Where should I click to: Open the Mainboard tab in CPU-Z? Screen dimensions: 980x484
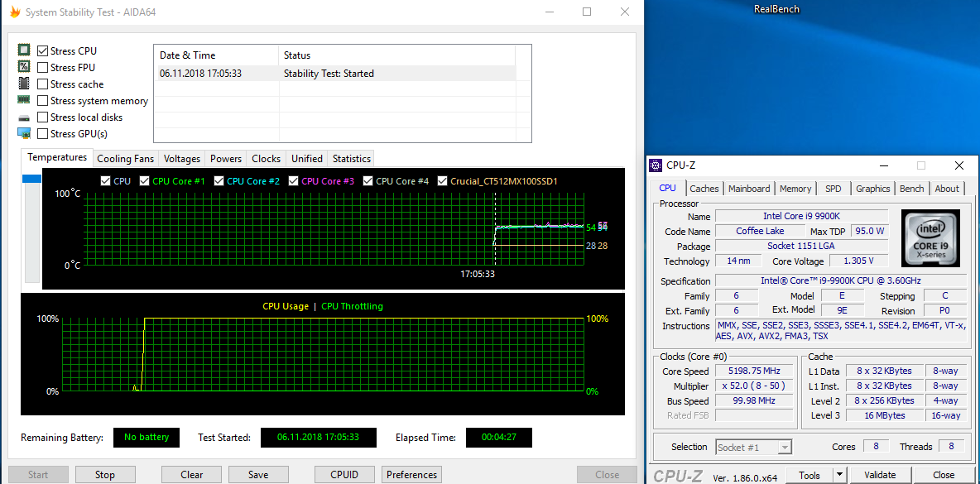coord(749,189)
